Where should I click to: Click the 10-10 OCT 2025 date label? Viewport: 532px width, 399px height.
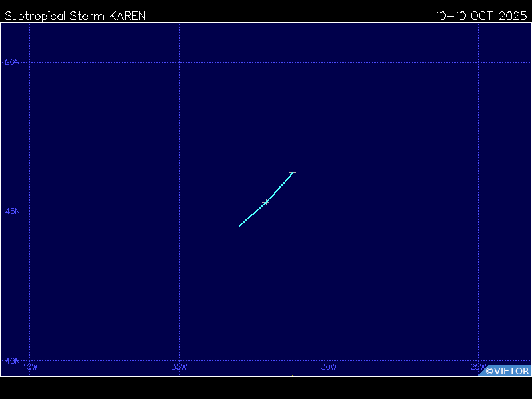coord(481,16)
